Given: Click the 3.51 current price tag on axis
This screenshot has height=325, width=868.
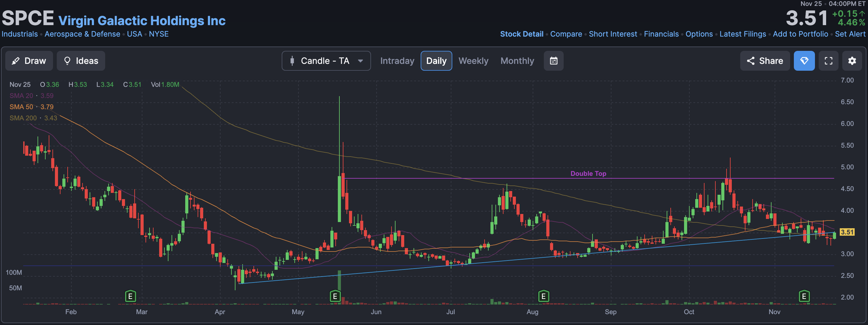Looking at the screenshot, I should pos(847,232).
